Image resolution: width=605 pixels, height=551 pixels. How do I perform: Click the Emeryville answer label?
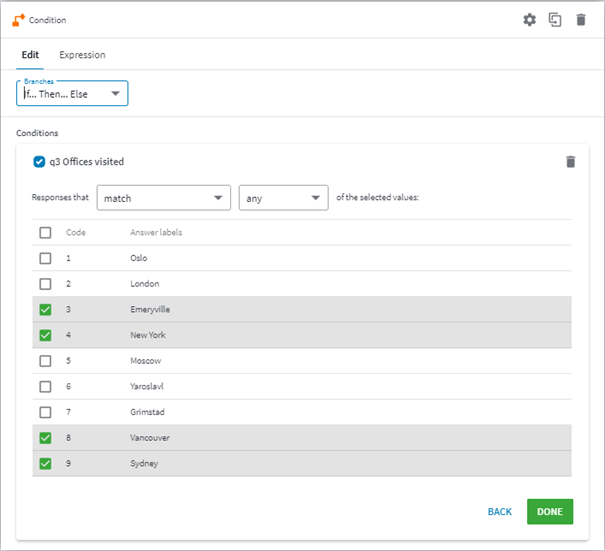[x=150, y=309]
